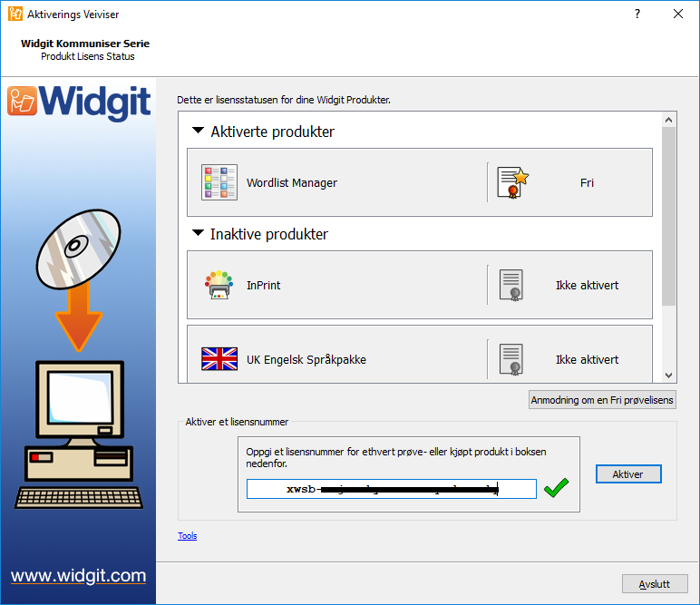Click the Aktiverings Veiviser title bar icon
Image resolution: width=700 pixels, height=605 pixels.
[15, 15]
